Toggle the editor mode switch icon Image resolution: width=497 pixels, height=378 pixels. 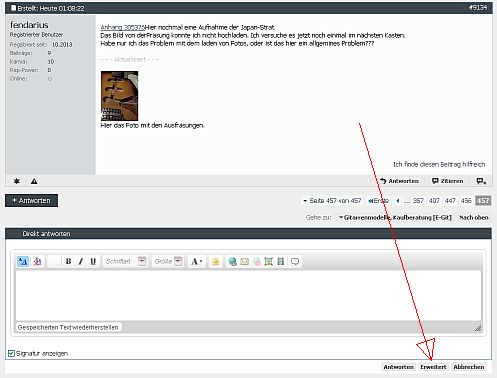point(23,261)
